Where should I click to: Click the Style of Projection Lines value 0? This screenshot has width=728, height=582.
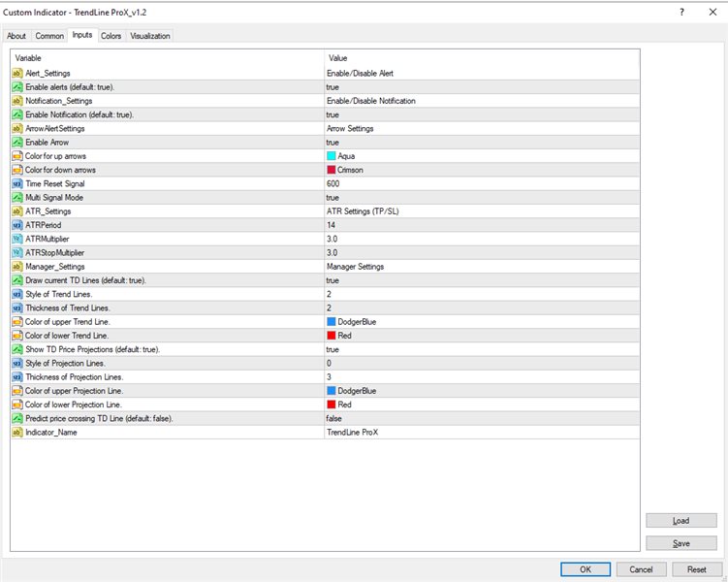click(x=329, y=363)
